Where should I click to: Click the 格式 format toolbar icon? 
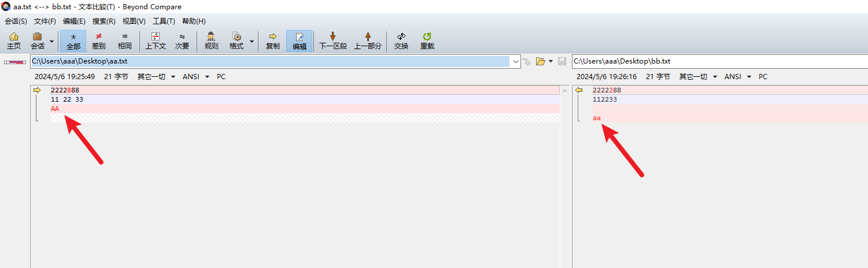click(237, 41)
